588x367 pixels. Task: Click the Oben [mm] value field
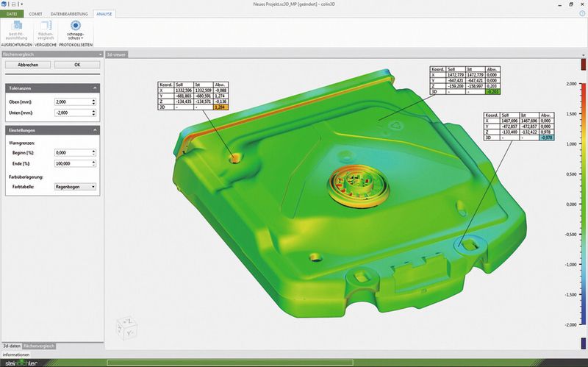click(73, 102)
